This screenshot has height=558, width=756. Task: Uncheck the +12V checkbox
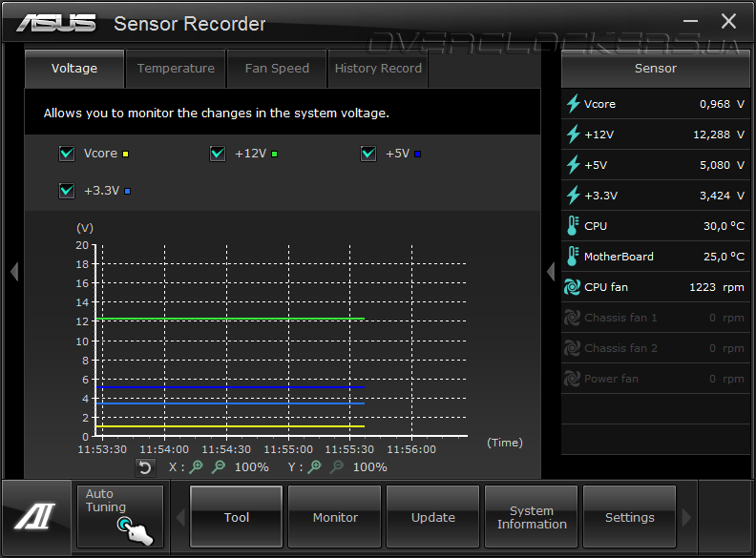coord(218,154)
